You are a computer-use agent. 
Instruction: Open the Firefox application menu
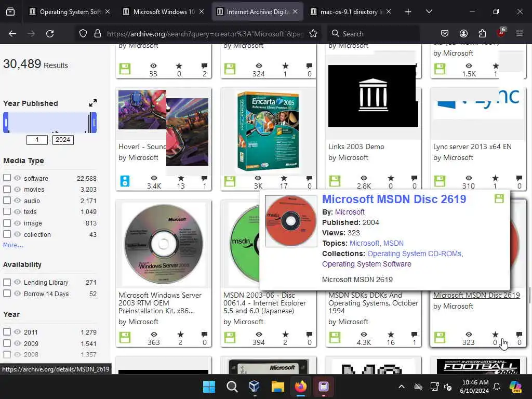point(520,33)
